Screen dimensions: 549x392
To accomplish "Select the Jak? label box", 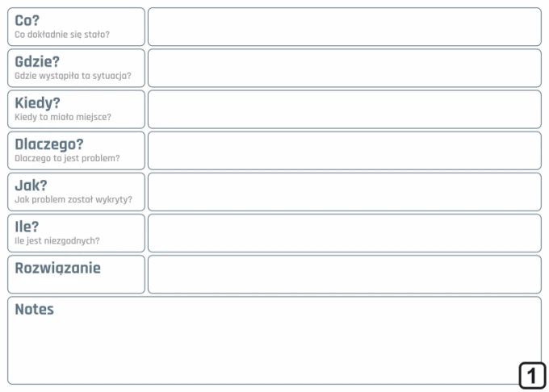I will click(76, 192).
